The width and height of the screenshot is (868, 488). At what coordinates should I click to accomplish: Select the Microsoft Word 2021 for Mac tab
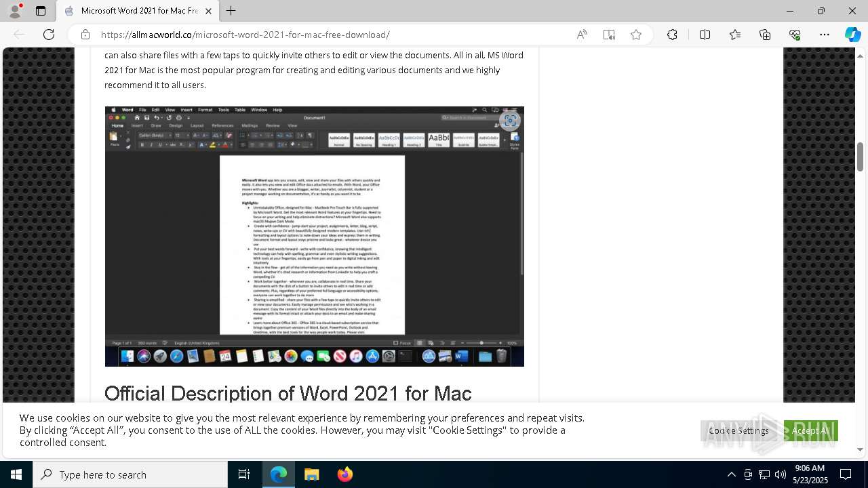pyautogui.click(x=138, y=11)
